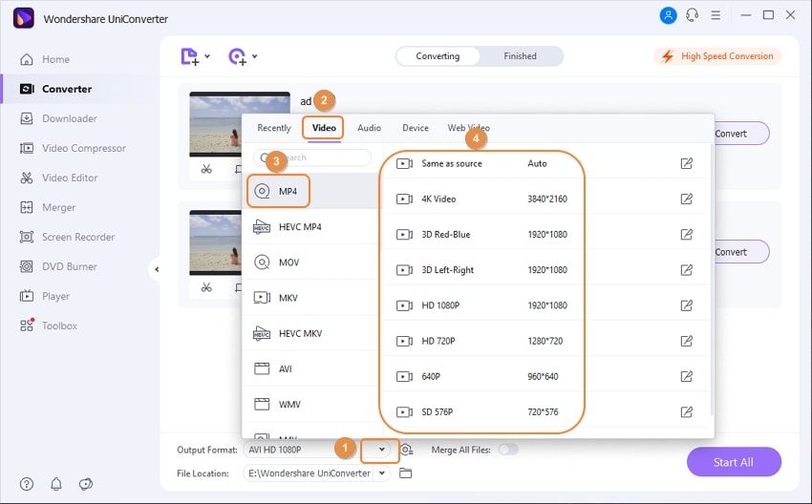Expand the Load DVD dropdown arrow

[255, 56]
